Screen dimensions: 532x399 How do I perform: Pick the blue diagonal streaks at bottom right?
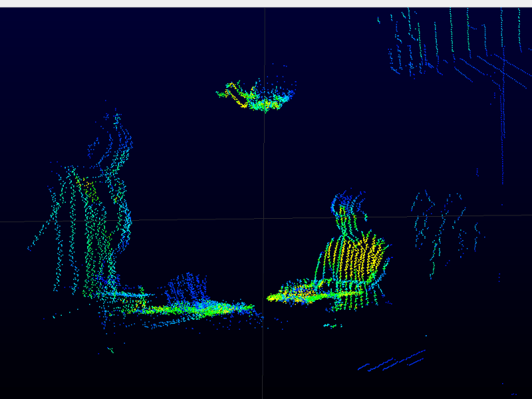pyautogui.click(x=392, y=361)
